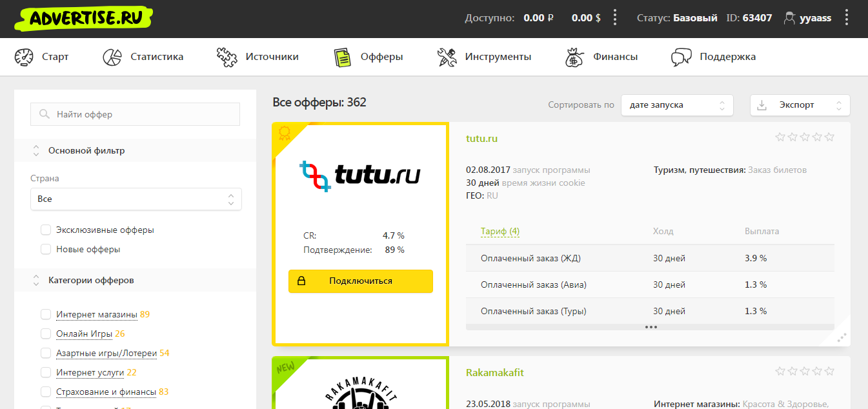The height and width of the screenshot is (409, 868).
Task: Open the Поддержка menu item
Action: click(714, 57)
